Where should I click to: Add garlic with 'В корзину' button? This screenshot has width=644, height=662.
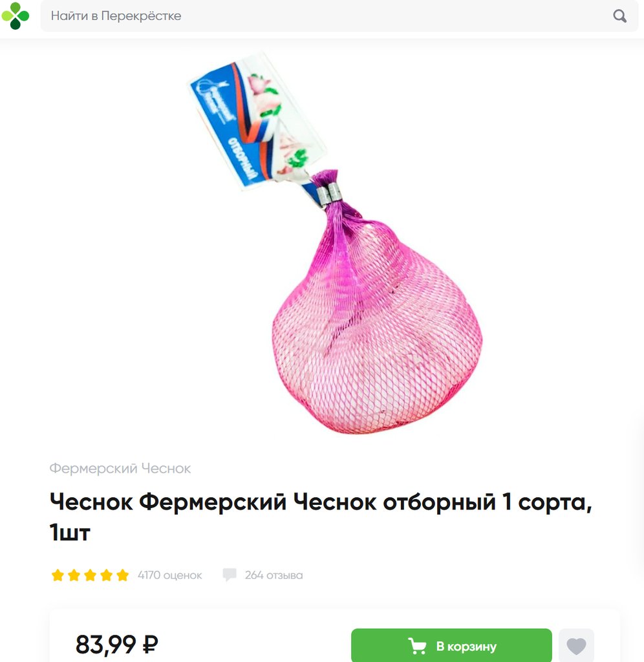coord(451,645)
